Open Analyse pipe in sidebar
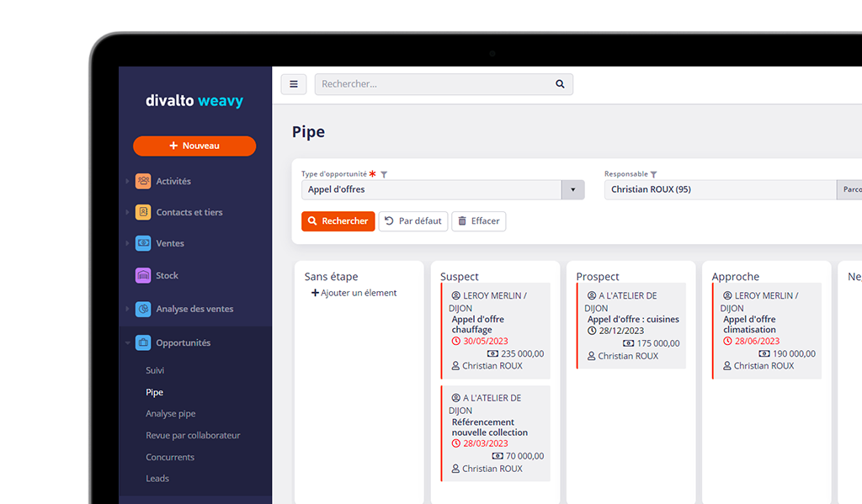The image size is (862, 504). click(170, 414)
